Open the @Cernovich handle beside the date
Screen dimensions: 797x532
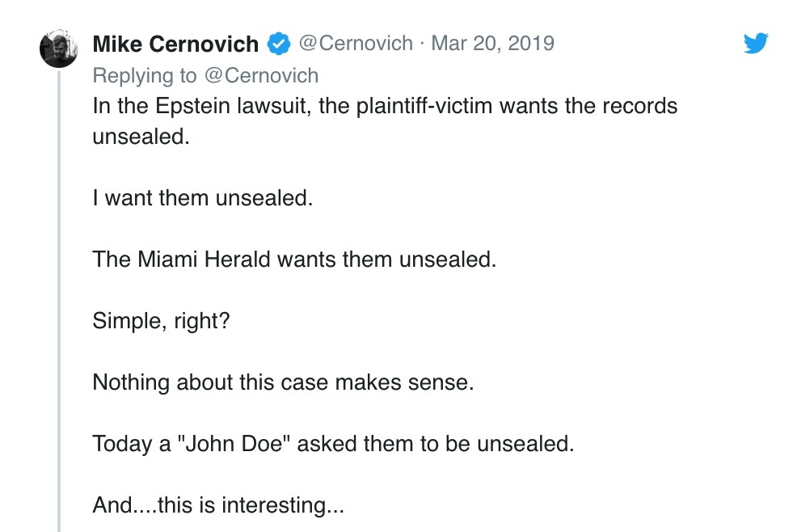(x=356, y=43)
